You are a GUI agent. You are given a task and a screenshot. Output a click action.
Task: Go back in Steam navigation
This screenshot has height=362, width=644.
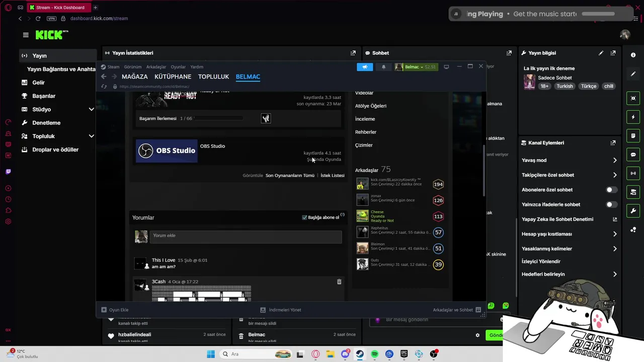[x=104, y=76]
